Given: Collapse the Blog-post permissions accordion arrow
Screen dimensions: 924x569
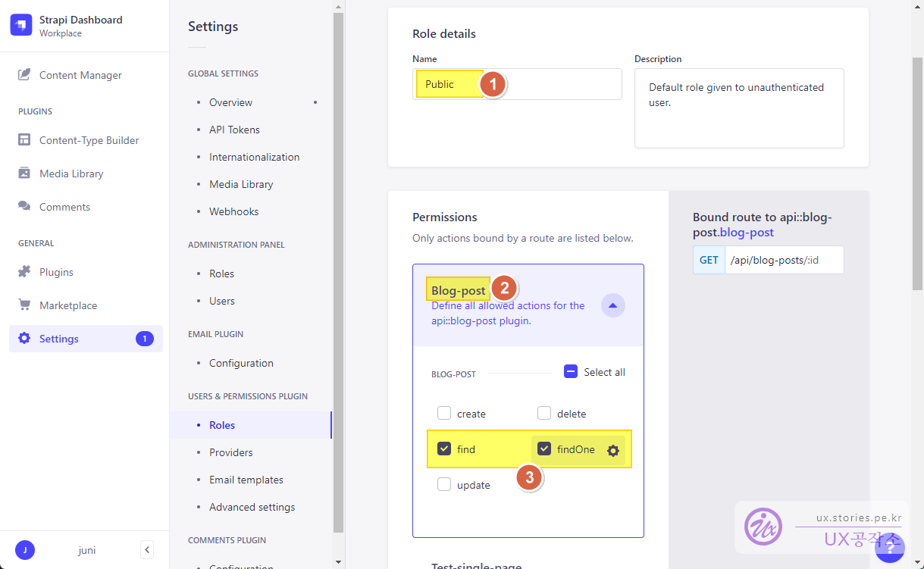Looking at the screenshot, I should 613,305.
